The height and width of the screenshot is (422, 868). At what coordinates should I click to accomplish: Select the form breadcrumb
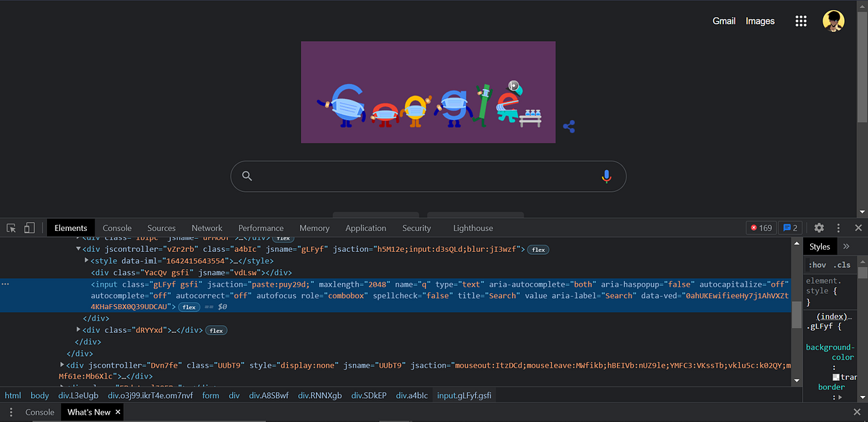(x=210, y=395)
